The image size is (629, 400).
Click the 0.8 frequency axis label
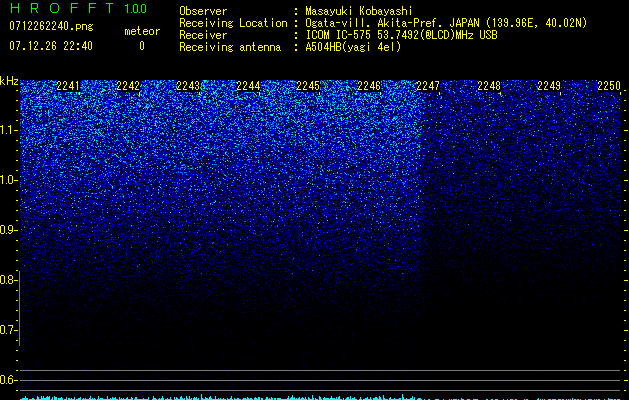pos(7,280)
